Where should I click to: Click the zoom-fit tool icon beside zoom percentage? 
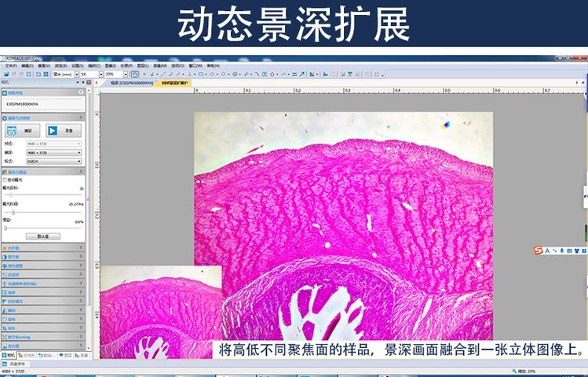click(134, 74)
